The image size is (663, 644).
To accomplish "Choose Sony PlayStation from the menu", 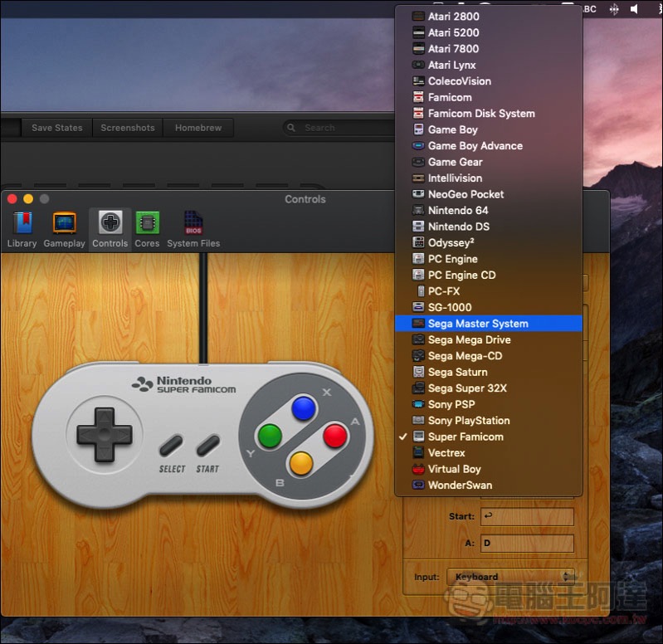I will point(489,420).
